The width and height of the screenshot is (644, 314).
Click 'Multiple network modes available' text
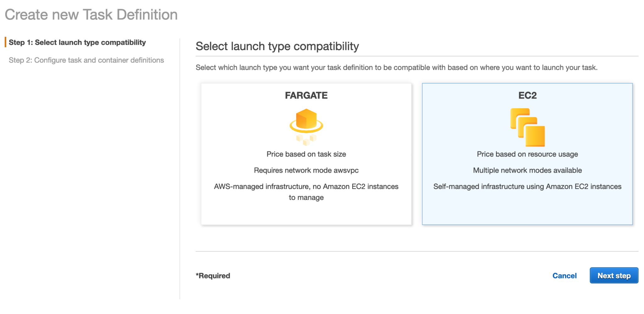(527, 170)
